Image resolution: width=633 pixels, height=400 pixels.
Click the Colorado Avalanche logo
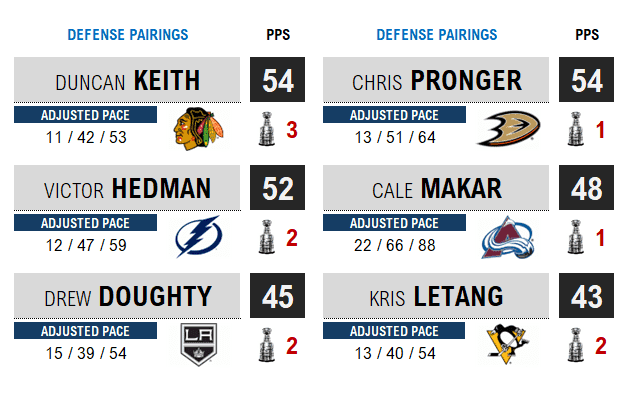pyautogui.click(x=508, y=236)
